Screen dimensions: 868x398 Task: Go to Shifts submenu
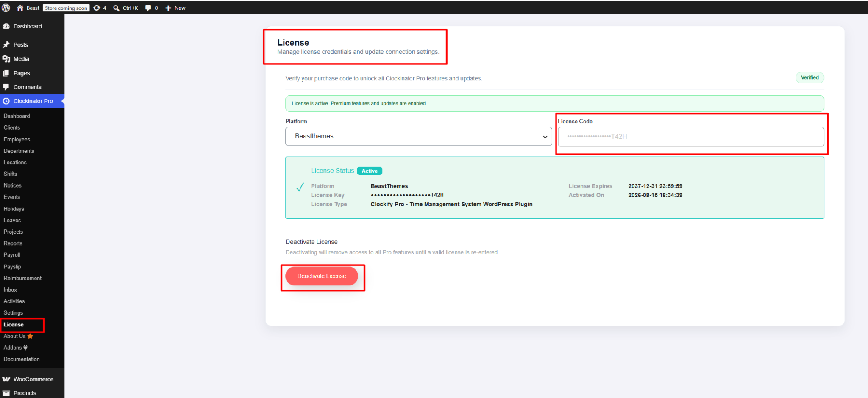(x=11, y=174)
